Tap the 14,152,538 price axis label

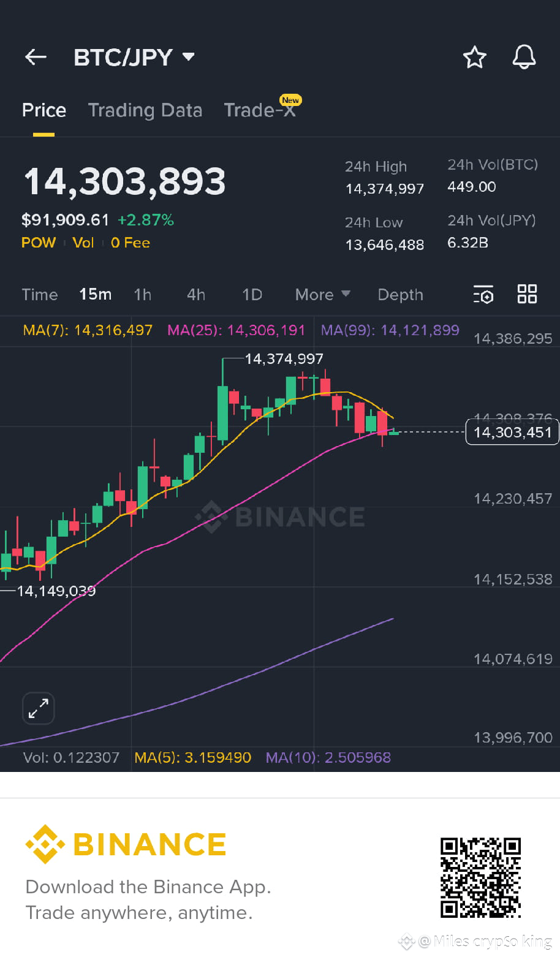(513, 580)
